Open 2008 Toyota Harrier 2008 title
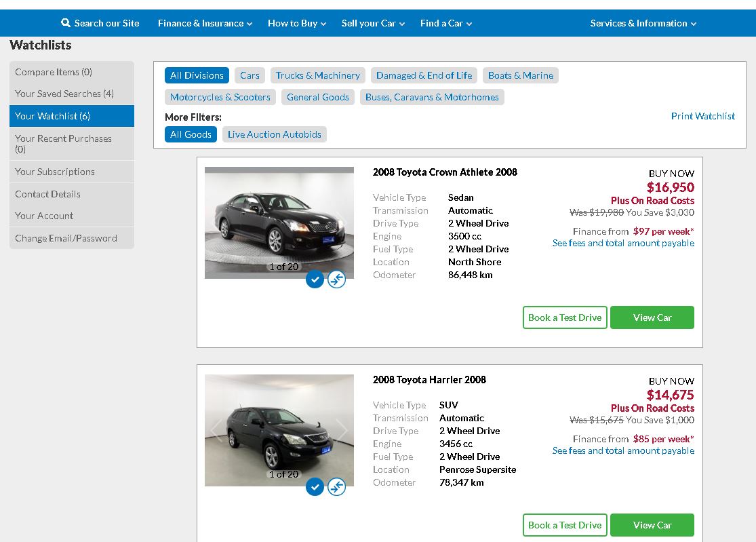The height and width of the screenshot is (542, 756). coord(429,379)
